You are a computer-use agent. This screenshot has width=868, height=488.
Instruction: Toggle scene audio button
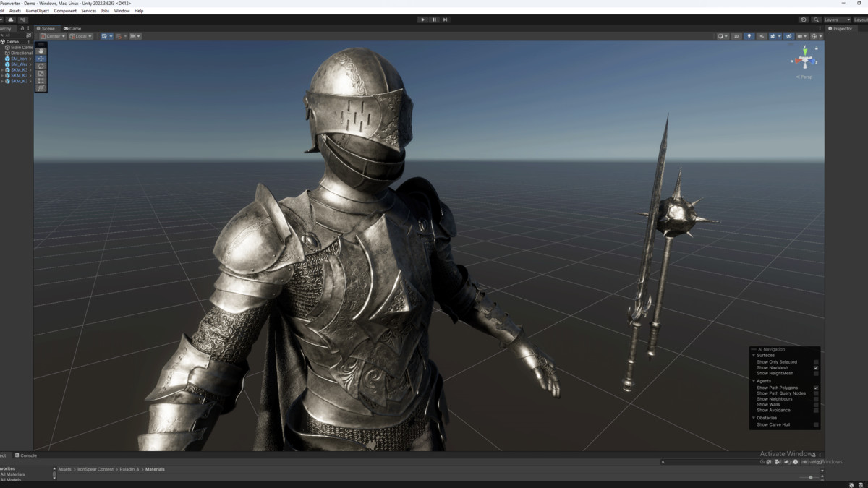[x=762, y=36]
